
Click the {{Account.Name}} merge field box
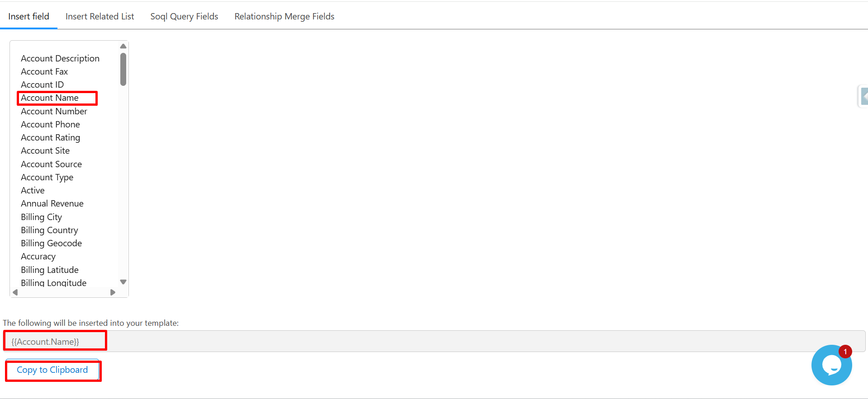45,342
